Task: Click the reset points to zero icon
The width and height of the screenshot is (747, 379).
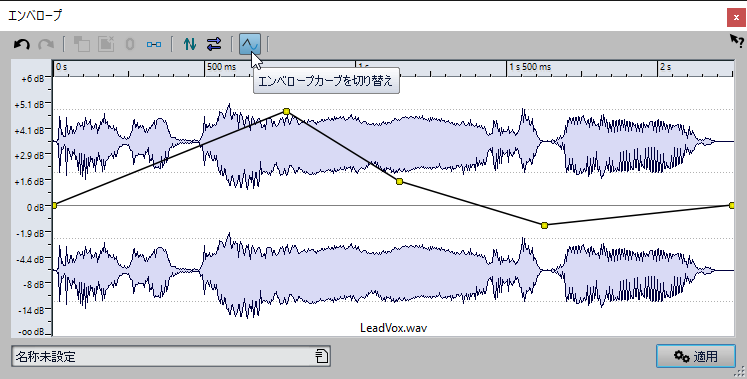Action: (x=130, y=44)
